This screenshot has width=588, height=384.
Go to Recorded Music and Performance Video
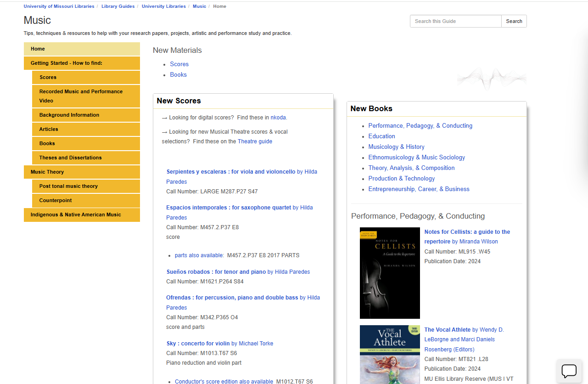click(81, 96)
